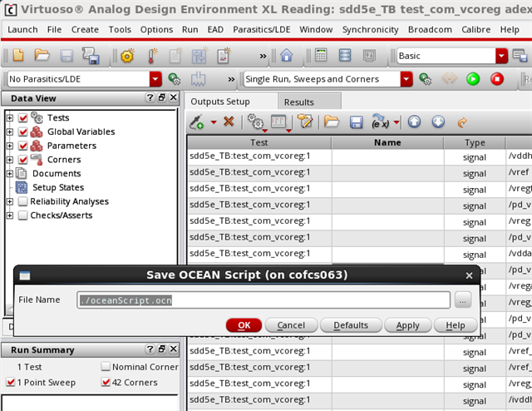This screenshot has width=532, height=411.
Task: Select the Setup States tree item
Action: point(58,187)
